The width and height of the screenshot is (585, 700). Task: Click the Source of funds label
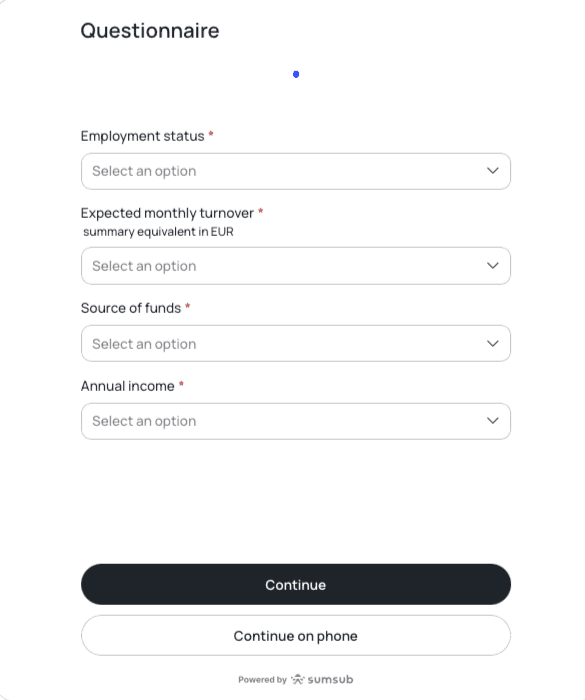coord(131,308)
